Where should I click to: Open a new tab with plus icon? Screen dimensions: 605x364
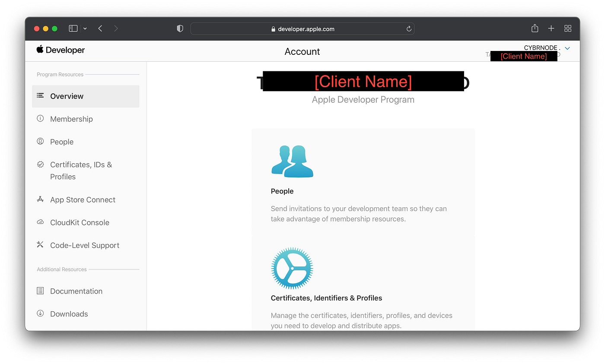click(x=551, y=28)
